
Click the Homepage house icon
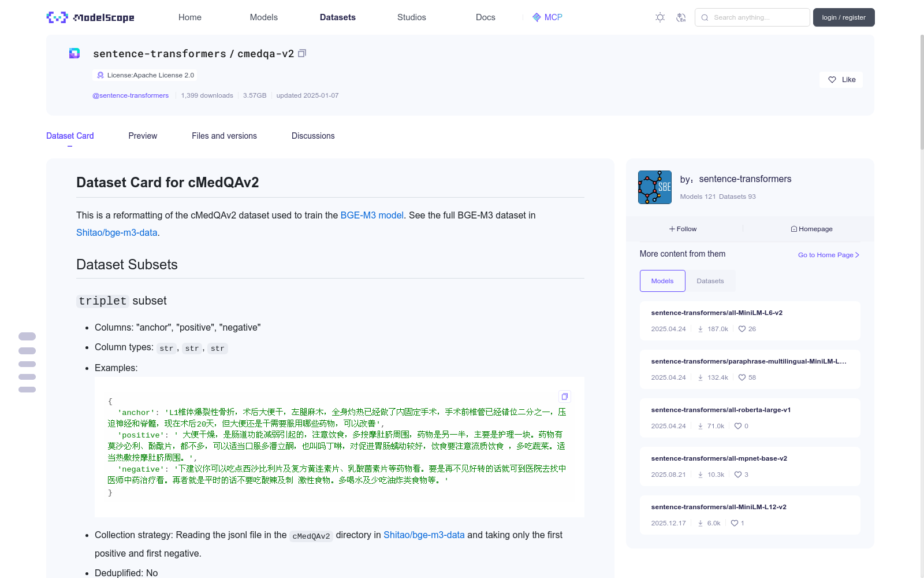pyautogui.click(x=794, y=229)
